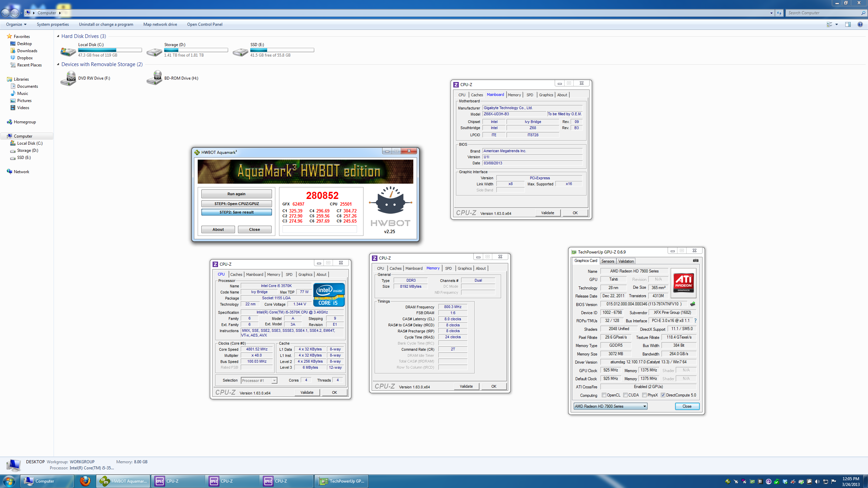Open Dropbox in Favorites sidebar

(x=25, y=58)
